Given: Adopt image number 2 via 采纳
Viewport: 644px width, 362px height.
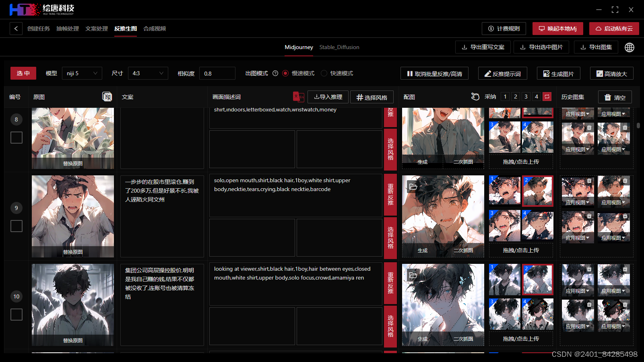Looking at the screenshot, I should [516, 97].
